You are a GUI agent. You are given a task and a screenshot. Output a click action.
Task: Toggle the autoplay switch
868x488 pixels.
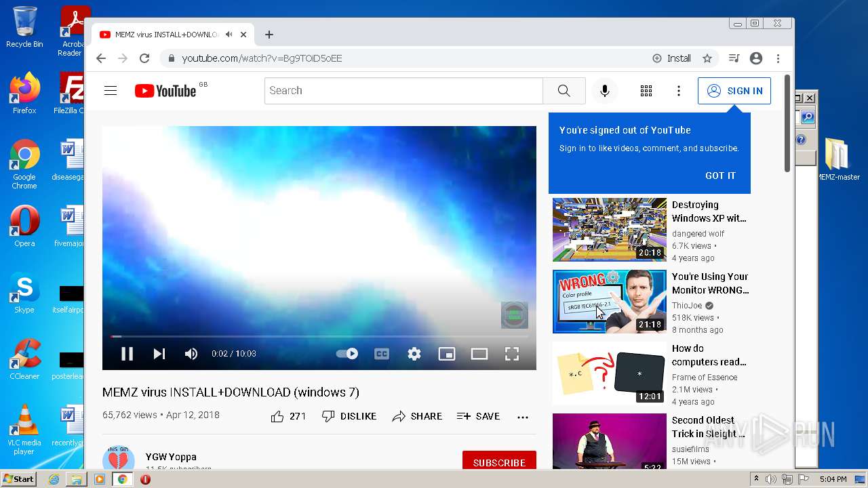pos(347,353)
